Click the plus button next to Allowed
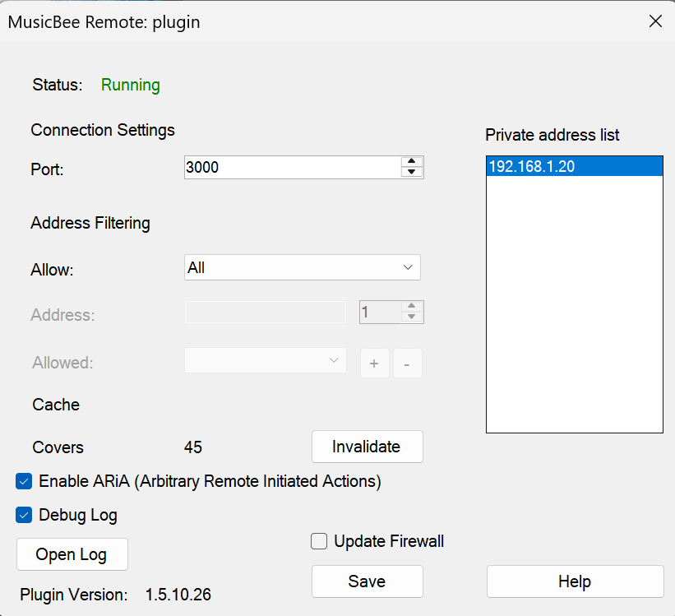This screenshot has height=616, width=675. (374, 363)
